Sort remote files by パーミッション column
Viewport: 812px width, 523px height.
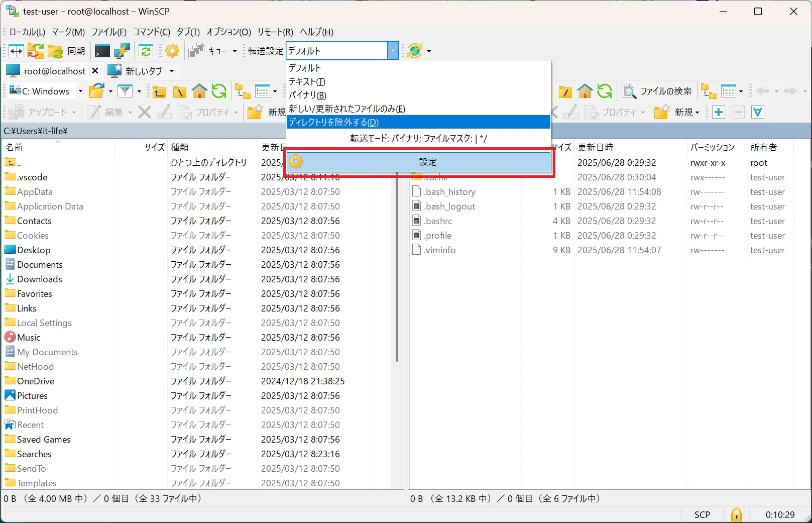point(717,147)
